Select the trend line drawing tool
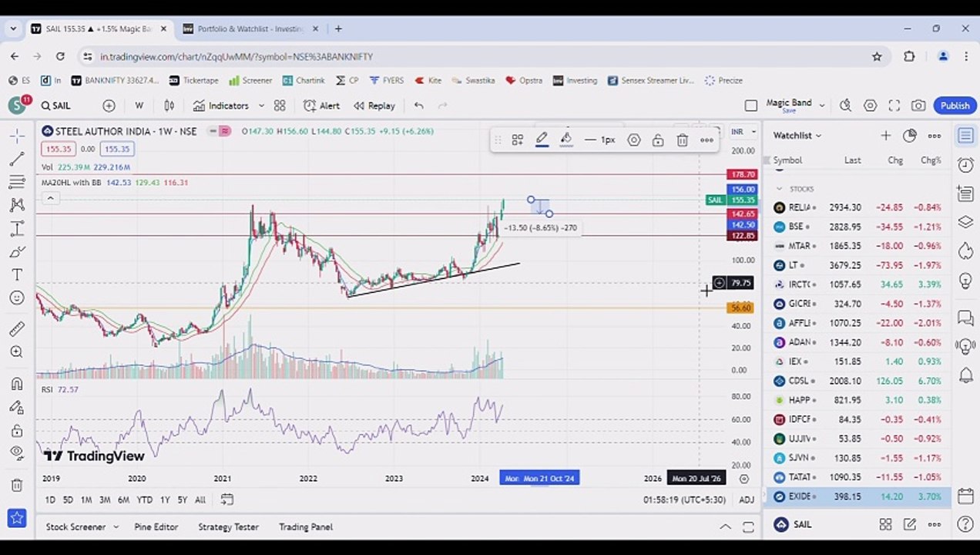Screen dimensions: 980x555 [x=16, y=159]
